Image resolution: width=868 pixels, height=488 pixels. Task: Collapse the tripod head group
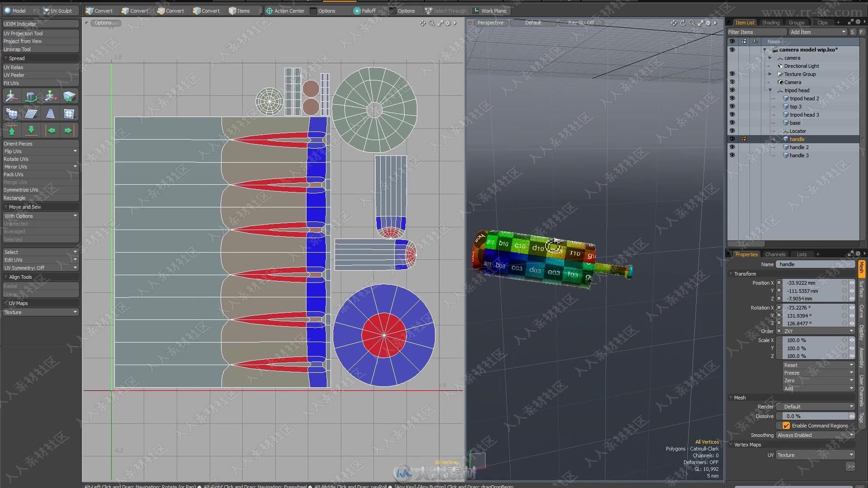770,90
